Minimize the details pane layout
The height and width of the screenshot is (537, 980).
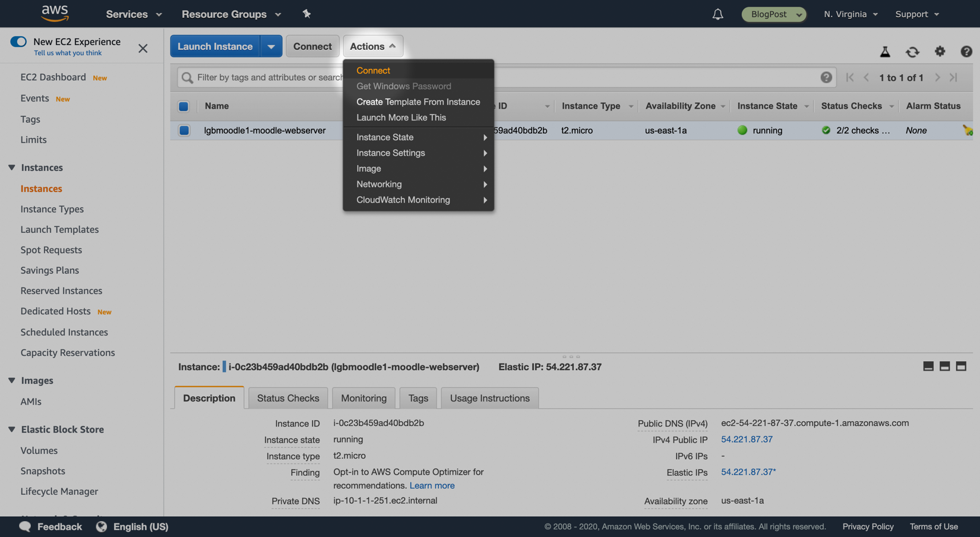[x=928, y=367]
